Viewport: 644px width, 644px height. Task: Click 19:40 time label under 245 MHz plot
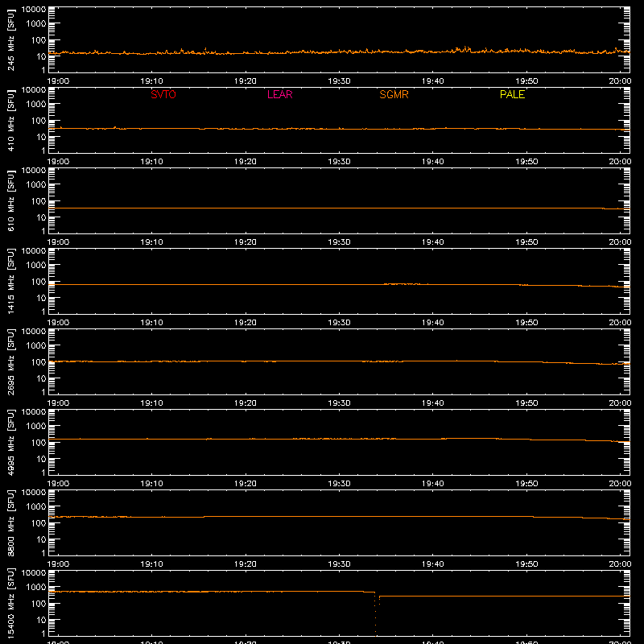click(433, 81)
